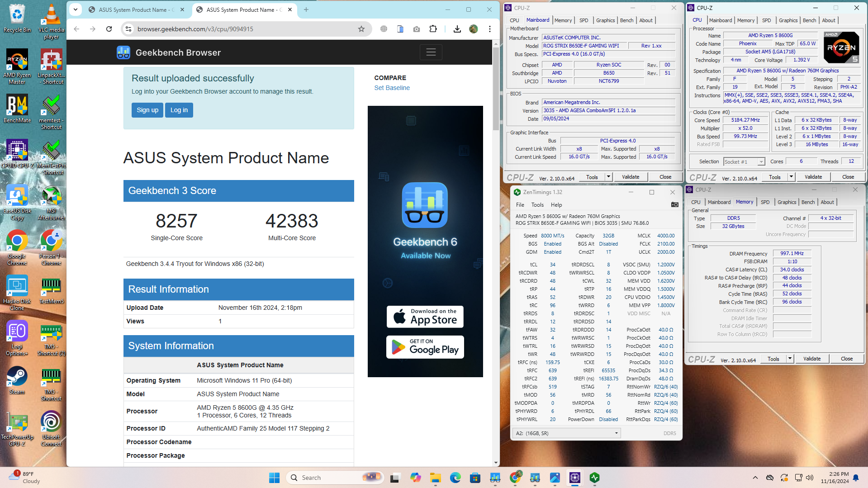Click the Get it on Google Play badge
This screenshot has width=868, height=488.
pos(425,347)
